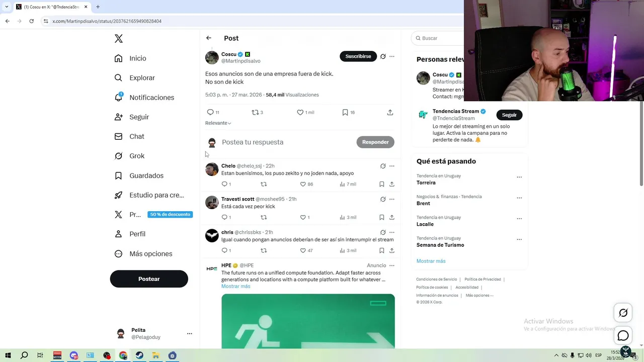Like the main post with 1 mil

point(305,113)
